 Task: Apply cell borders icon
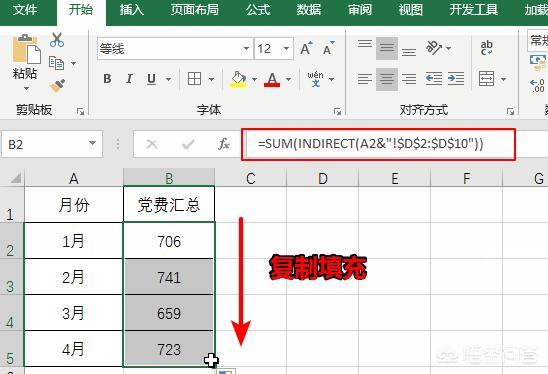click(x=194, y=79)
